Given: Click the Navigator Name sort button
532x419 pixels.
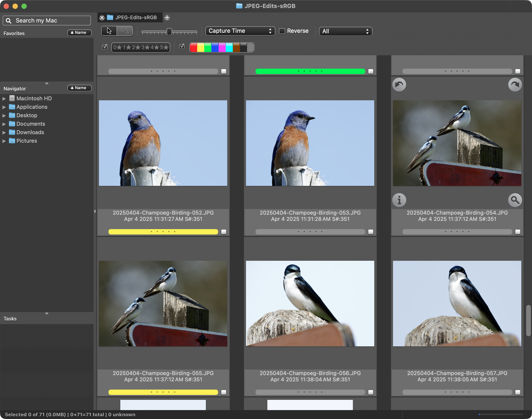Looking at the screenshot, I should click(80, 88).
